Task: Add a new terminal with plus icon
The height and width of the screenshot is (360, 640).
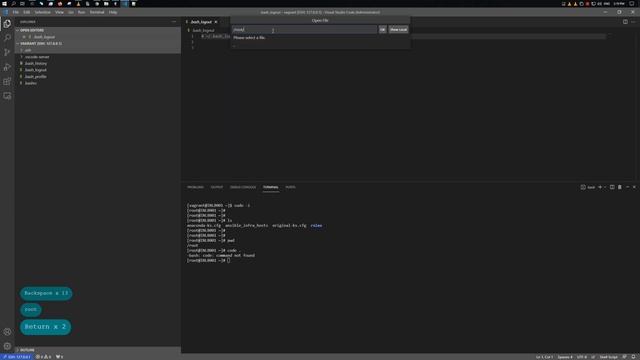Action: click(600, 187)
